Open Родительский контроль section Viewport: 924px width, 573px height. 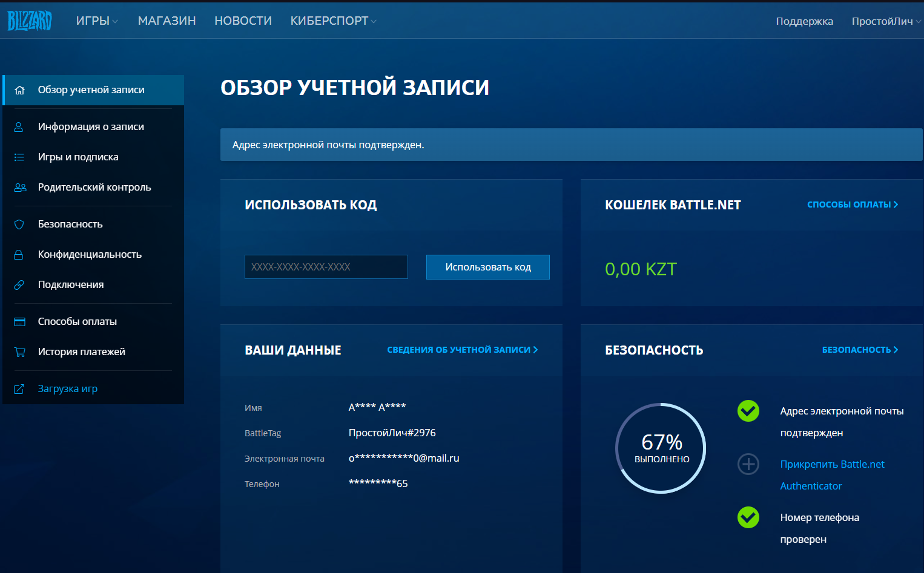(93, 188)
